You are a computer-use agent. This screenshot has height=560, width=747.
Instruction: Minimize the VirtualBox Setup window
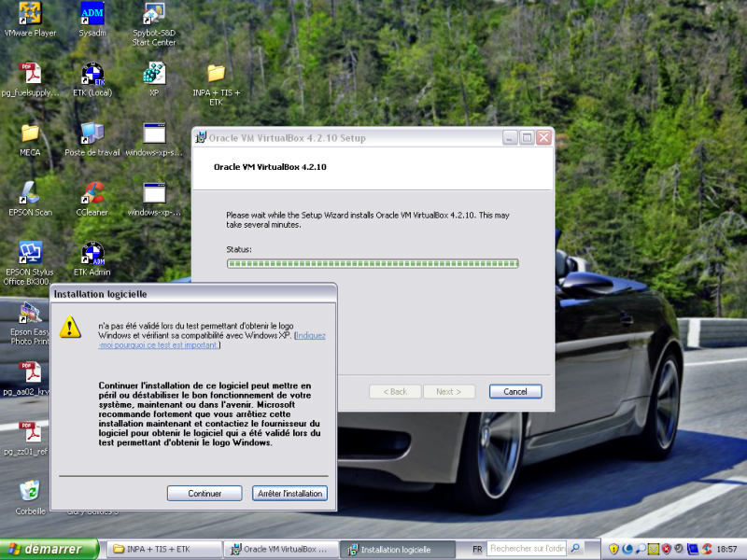510,138
